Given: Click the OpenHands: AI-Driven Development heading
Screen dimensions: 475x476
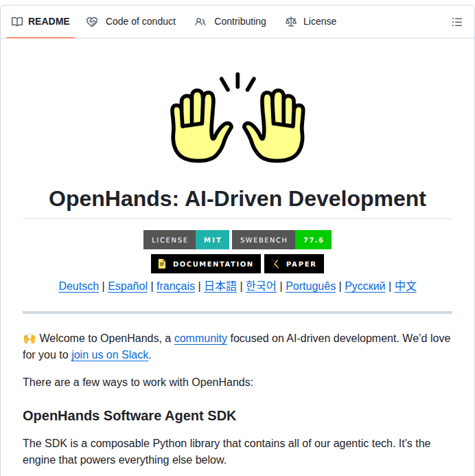Looking at the screenshot, I should pyautogui.click(x=237, y=199).
